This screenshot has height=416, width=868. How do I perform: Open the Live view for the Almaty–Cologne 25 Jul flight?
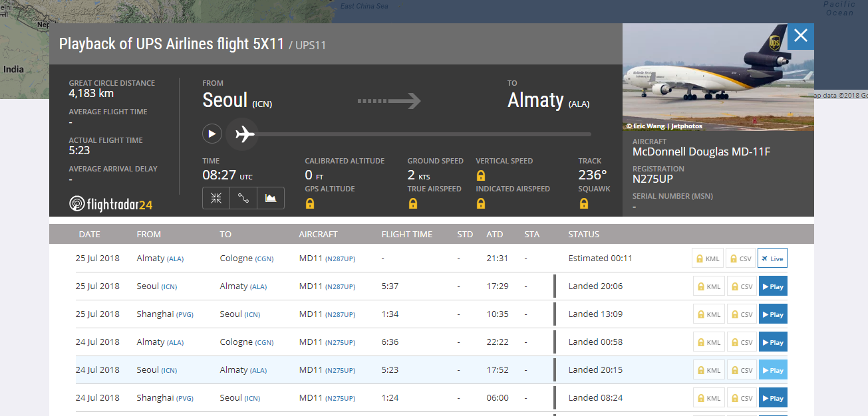(x=773, y=259)
